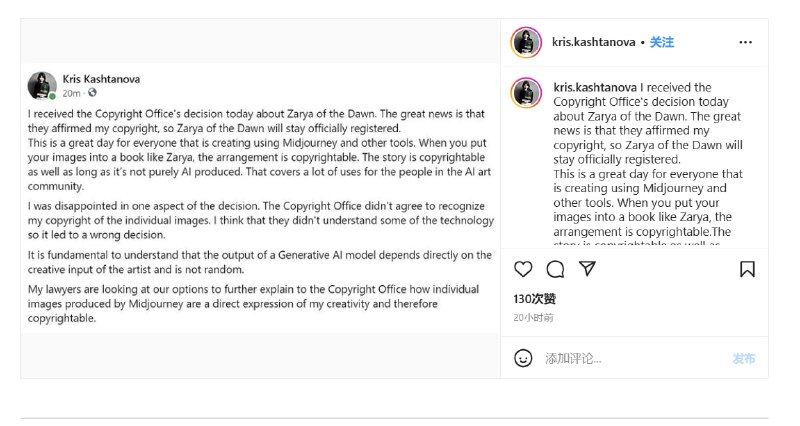Open the embedded post image text
The width and height of the screenshot is (800, 426).
click(260, 199)
